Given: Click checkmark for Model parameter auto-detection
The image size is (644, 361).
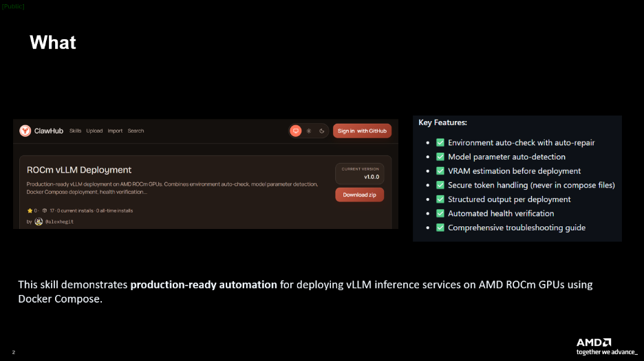Looking at the screenshot, I should [x=440, y=157].
